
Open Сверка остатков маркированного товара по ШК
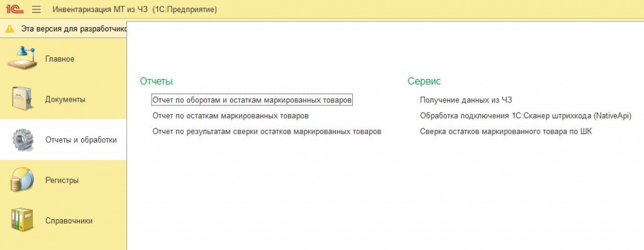tap(506, 131)
